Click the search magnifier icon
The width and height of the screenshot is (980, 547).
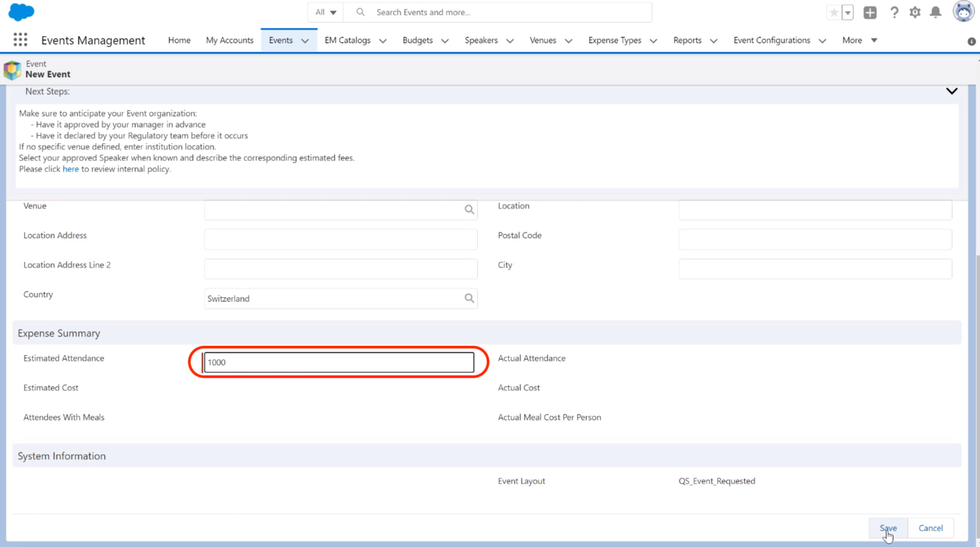point(360,12)
